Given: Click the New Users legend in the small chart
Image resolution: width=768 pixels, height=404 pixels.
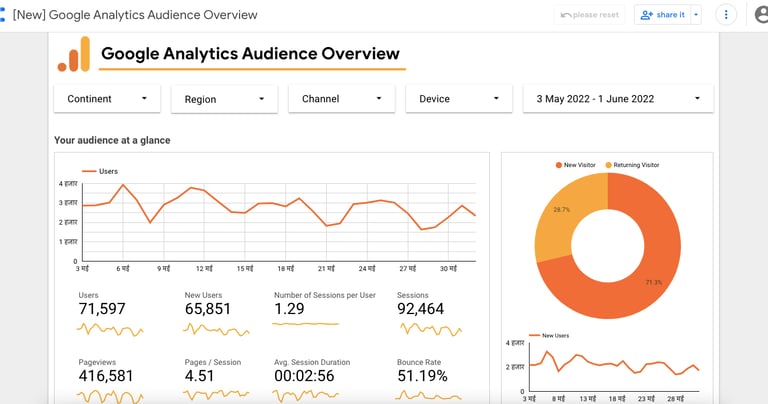Looking at the screenshot, I should [x=549, y=335].
